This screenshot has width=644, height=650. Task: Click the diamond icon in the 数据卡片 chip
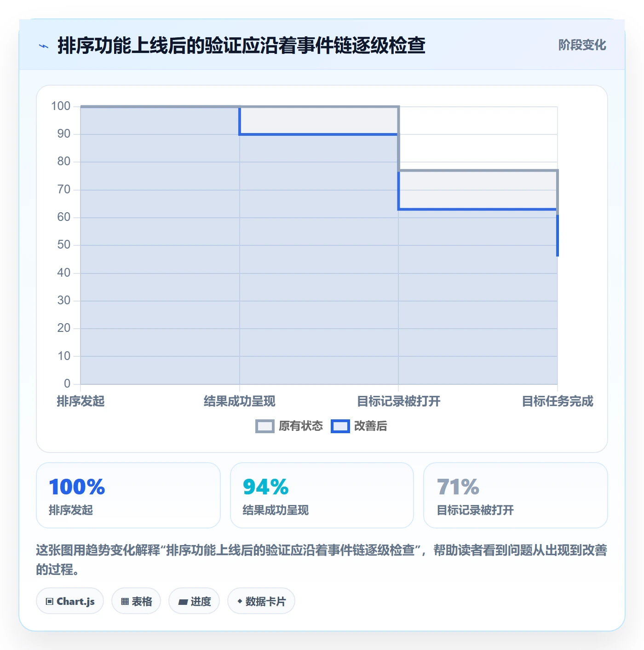tap(240, 601)
